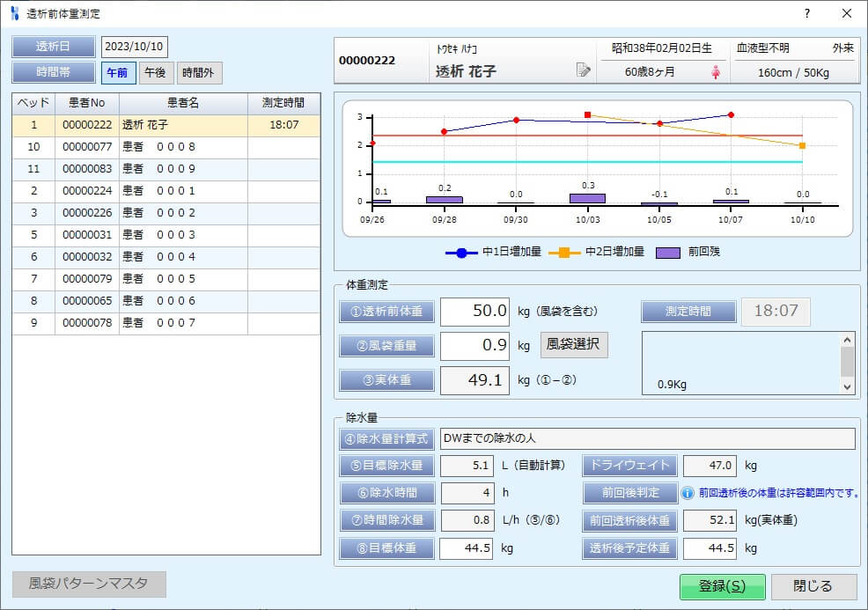Open the 風袋パターンマスタ button

coord(89,584)
